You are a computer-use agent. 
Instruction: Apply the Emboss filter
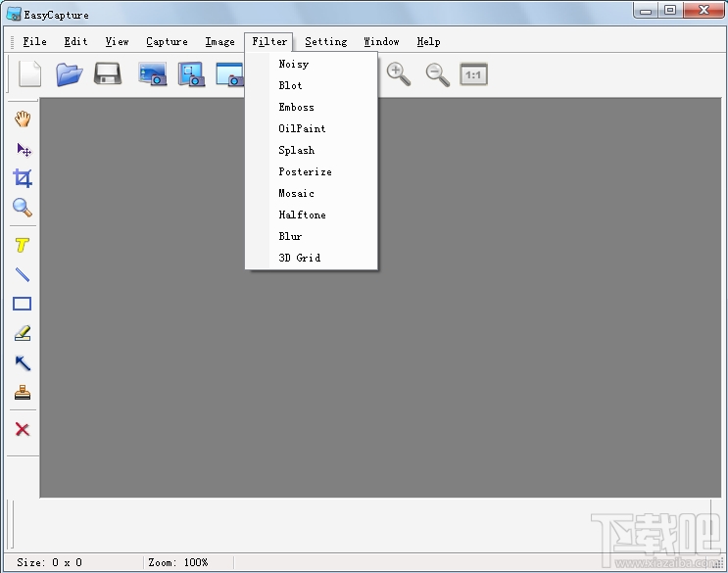[311, 107]
